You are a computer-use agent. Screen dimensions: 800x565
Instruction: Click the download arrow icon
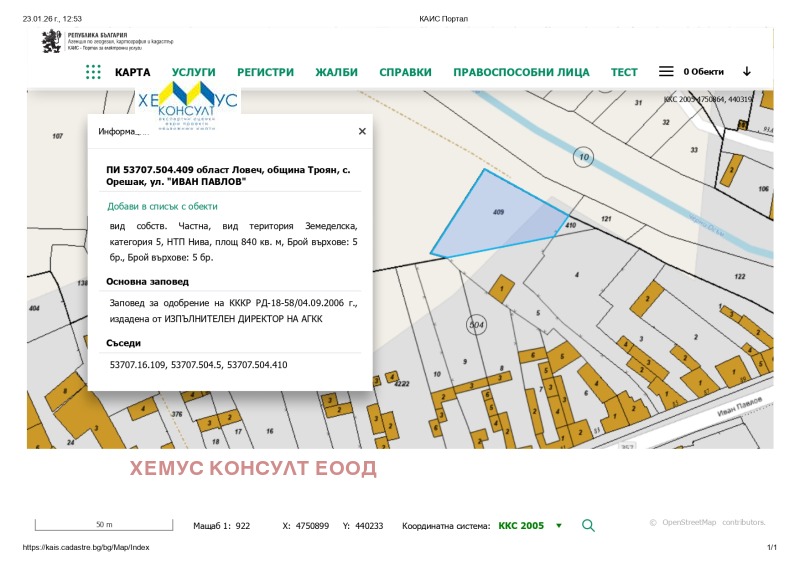click(x=746, y=72)
